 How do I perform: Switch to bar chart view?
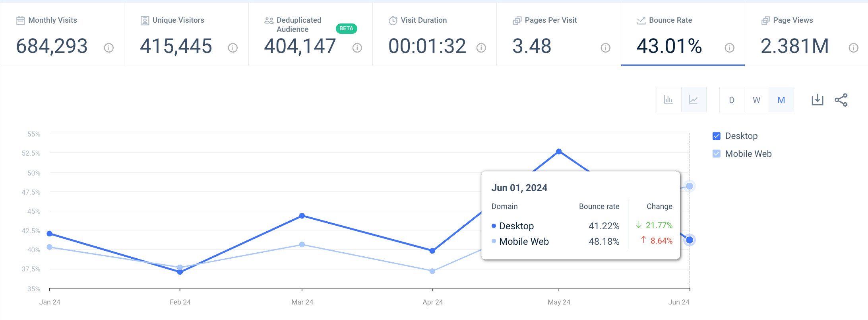[x=668, y=100]
